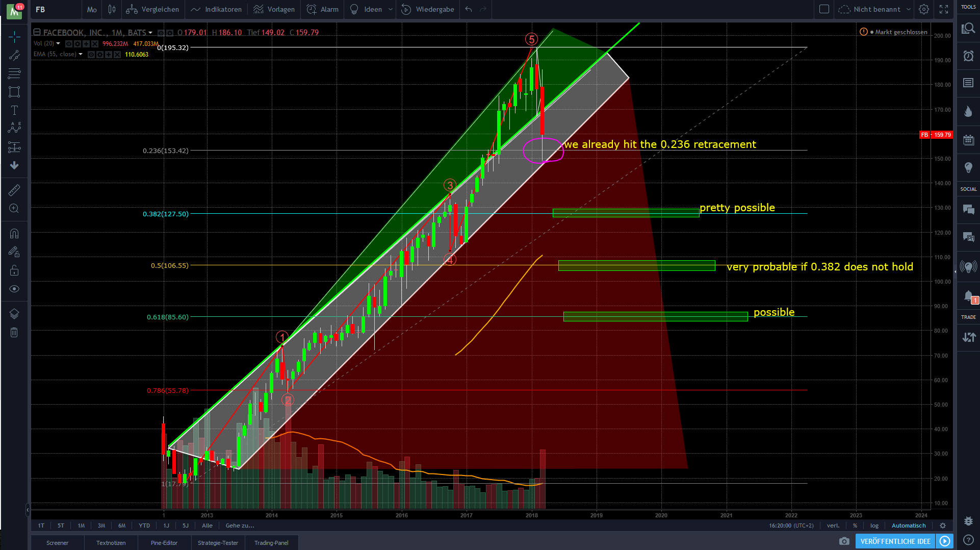Open the order panel trade arrows icon
This screenshot has width=980, height=550.
tap(968, 337)
